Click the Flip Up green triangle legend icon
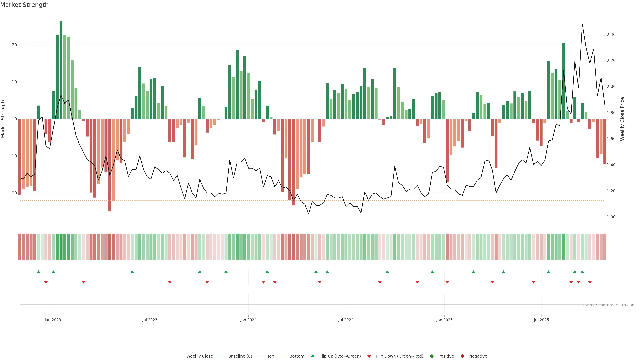644x362 pixels. click(x=312, y=356)
